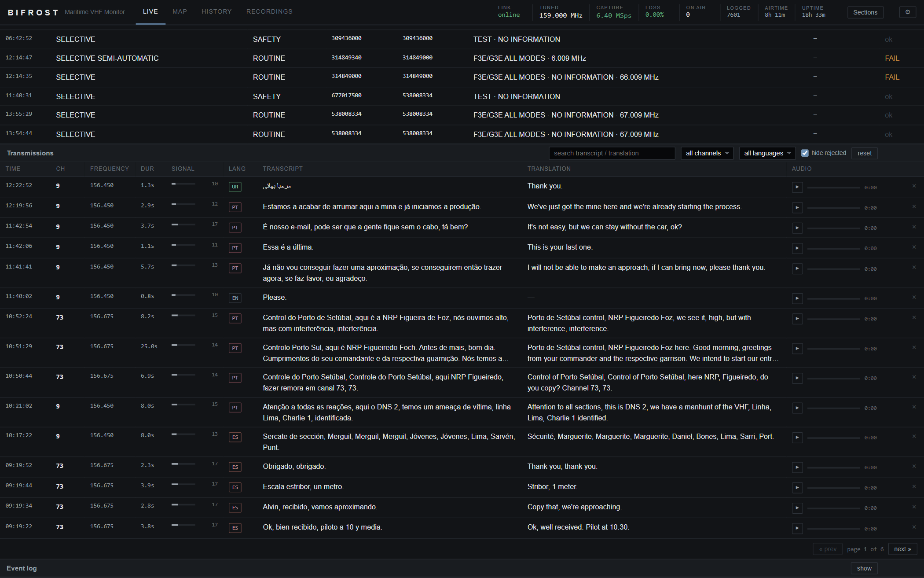Play audio for the 09:19:22 transmission
Image resolution: width=924 pixels, height=578 pixels.
(x=797, y=528)
